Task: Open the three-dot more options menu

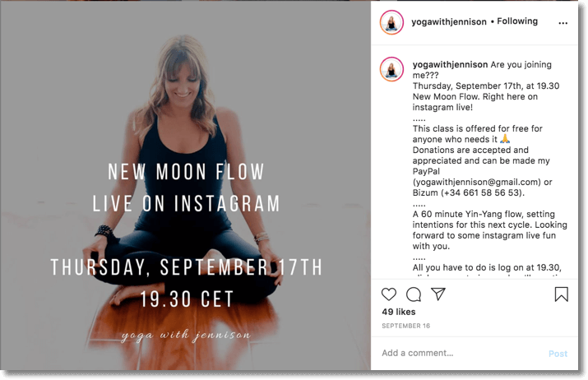Action: pos(563,23)
